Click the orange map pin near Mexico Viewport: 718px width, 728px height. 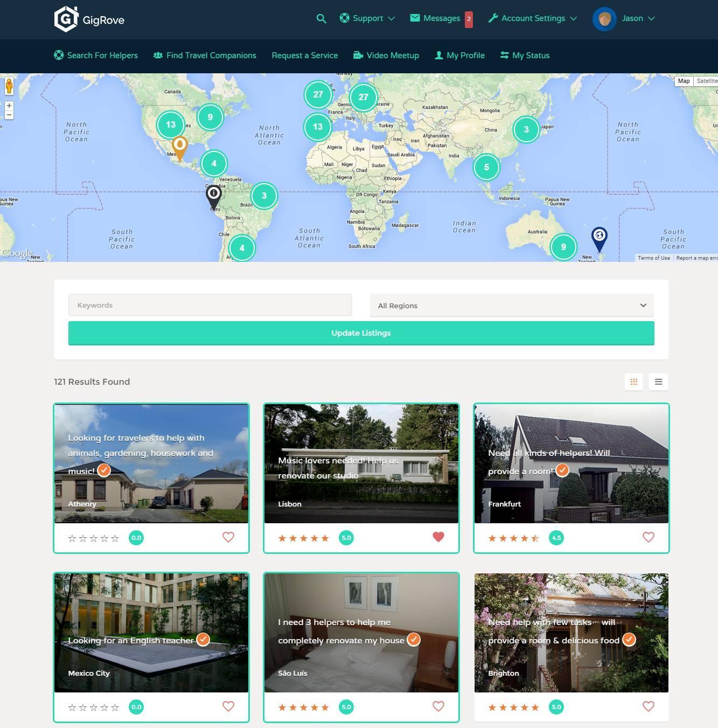click(x=179, y=147)
